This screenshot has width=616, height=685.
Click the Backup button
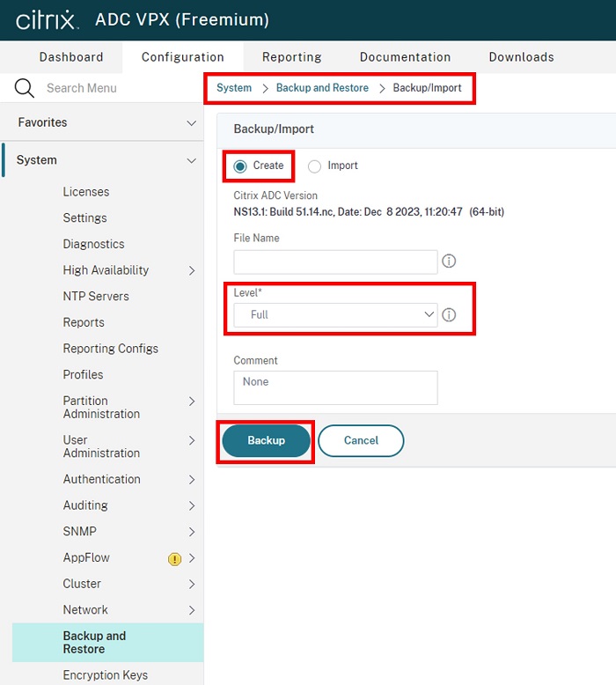coord(267,440)
